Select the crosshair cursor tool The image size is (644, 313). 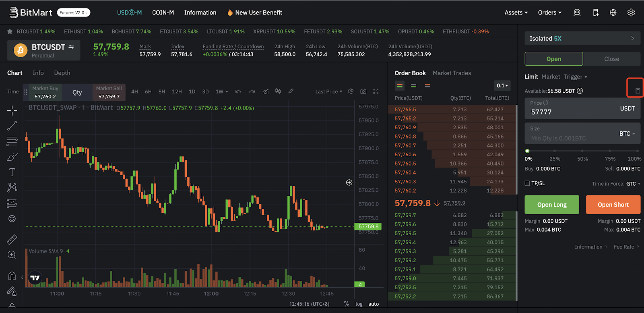click(x=12, y=110)
